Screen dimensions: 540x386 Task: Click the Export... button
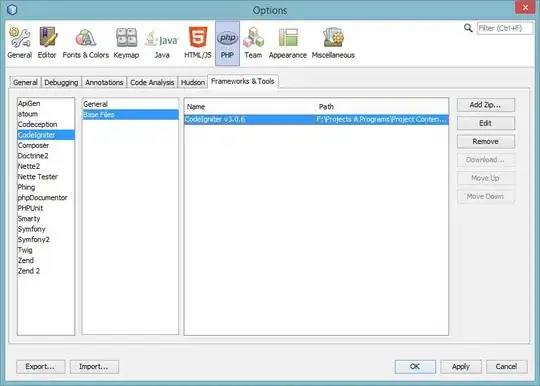(x=40, y=367)
